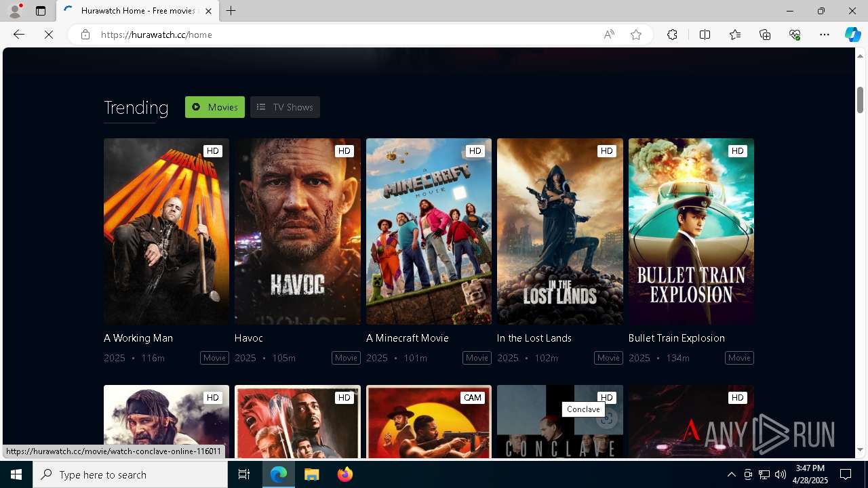Screen dimensions: 868x488
Task: Click the taskbar search box
Action: (x=130, y=474)
